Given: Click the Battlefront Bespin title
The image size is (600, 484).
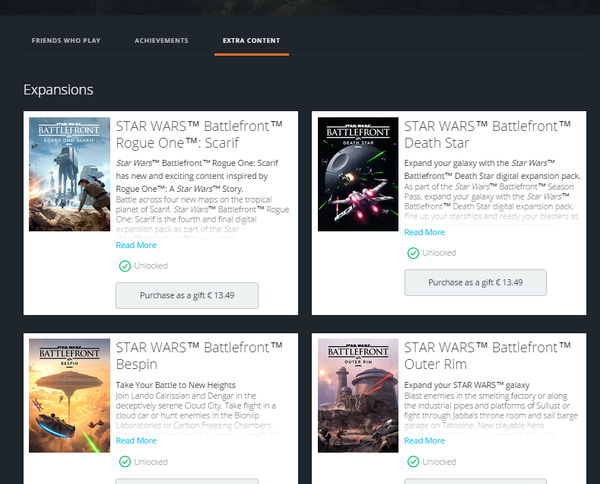Looking at the screenshot, I should 199,356.
